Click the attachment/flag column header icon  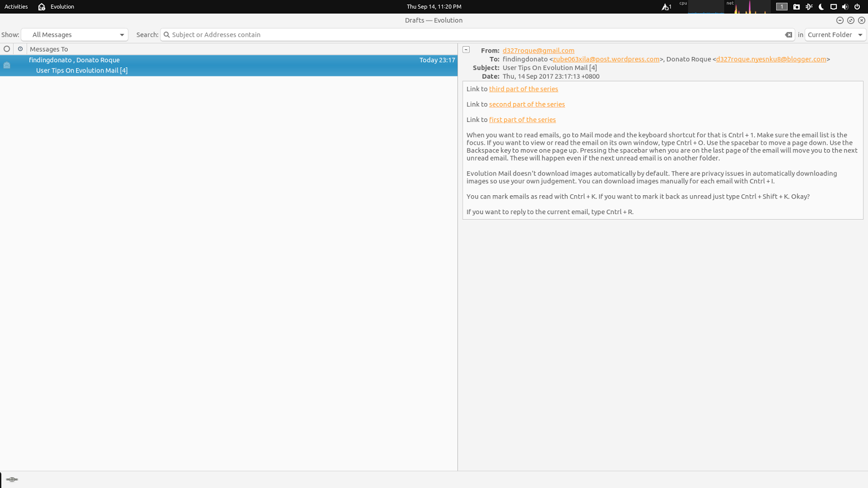pyautogui.click(x=20, y=49)
